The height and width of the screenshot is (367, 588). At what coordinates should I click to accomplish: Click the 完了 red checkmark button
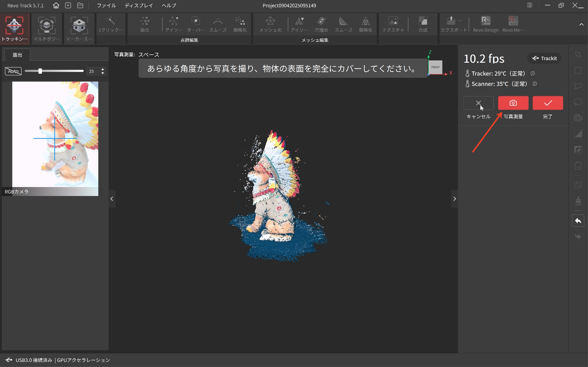tap(547, 103)
